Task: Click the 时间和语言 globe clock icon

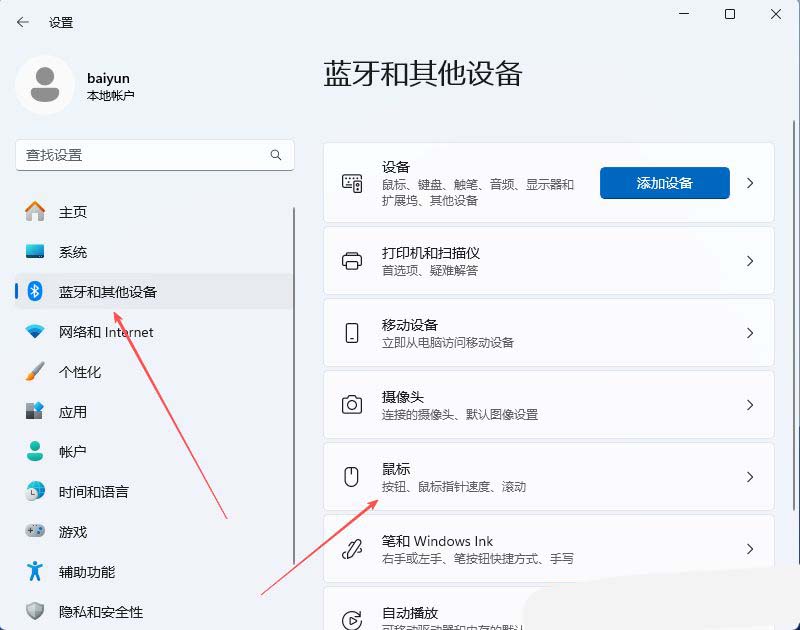Action: click(35, 491)
